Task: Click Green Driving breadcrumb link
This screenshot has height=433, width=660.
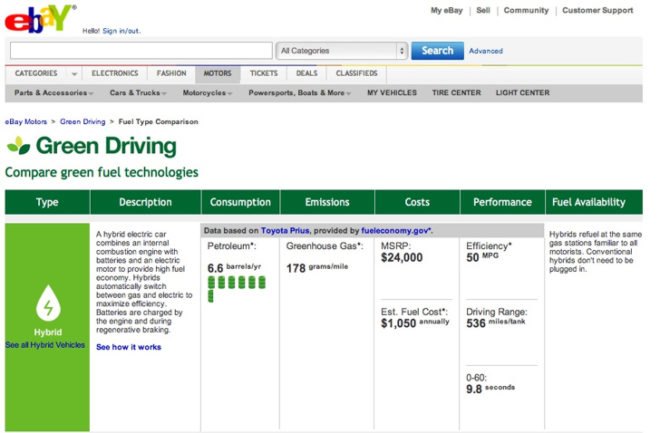Action: coord(82,122)
